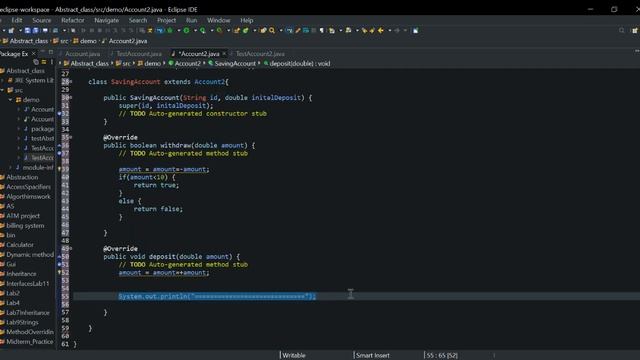Click deposit(double) : void breadcrumb
This screenshot has height=360, width=640.
click(300, 64)
